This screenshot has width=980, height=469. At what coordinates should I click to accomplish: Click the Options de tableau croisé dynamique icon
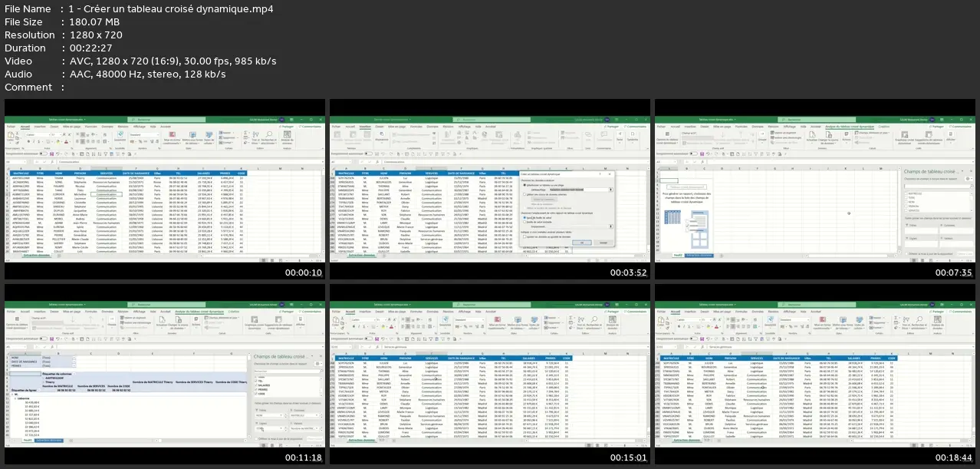pyautogui.click(x=667, y=136)
